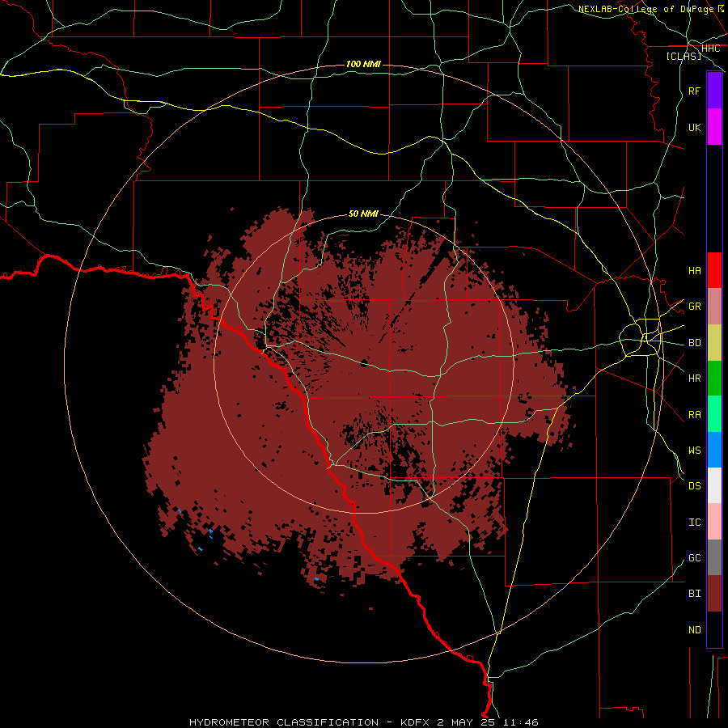The height and width of the screenshot is (728, 728).
Task: Click the HA red legend swatch
Action: (x=714, y=270)
